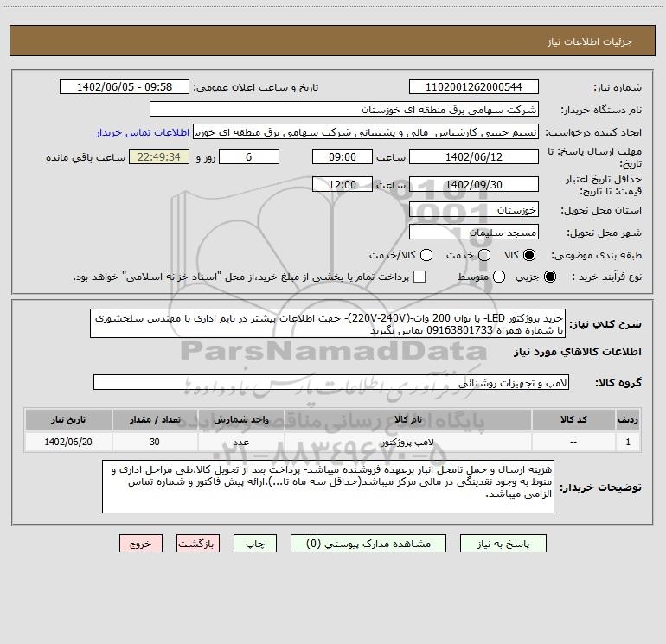Click general need description text box
The image size is (666, 644).
[x=328, y=323]
